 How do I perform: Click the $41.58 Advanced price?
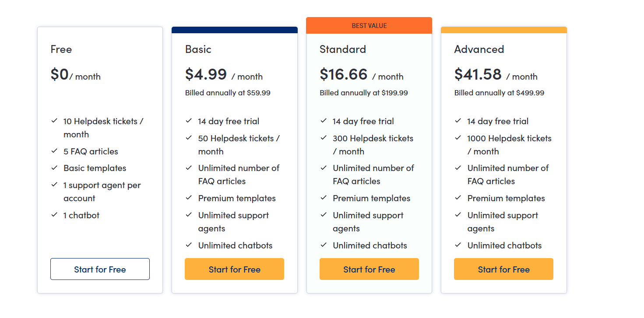(x=478, y=74)
